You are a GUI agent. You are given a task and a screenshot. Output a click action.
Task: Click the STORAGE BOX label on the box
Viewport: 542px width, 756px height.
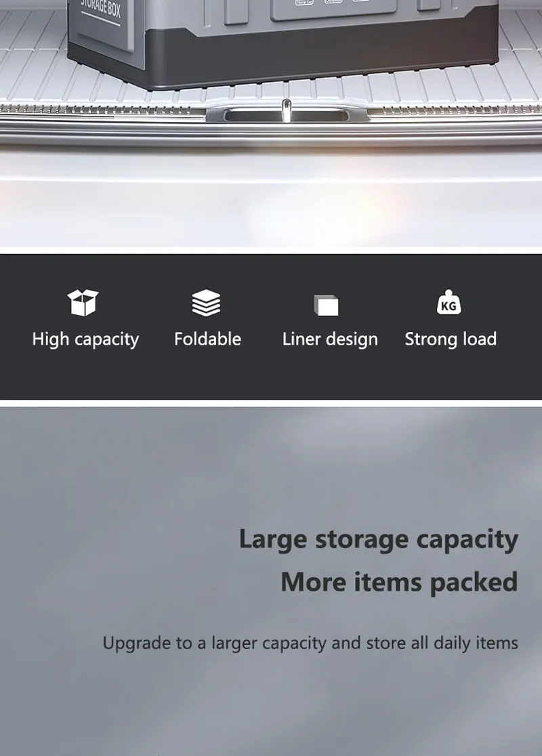(x=100, y=8)
